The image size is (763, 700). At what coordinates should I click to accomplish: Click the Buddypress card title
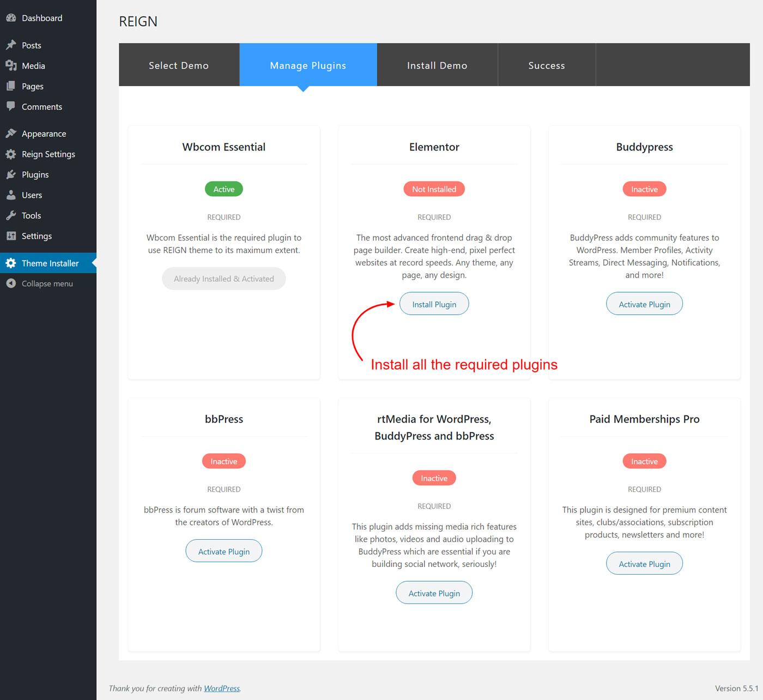645,147
